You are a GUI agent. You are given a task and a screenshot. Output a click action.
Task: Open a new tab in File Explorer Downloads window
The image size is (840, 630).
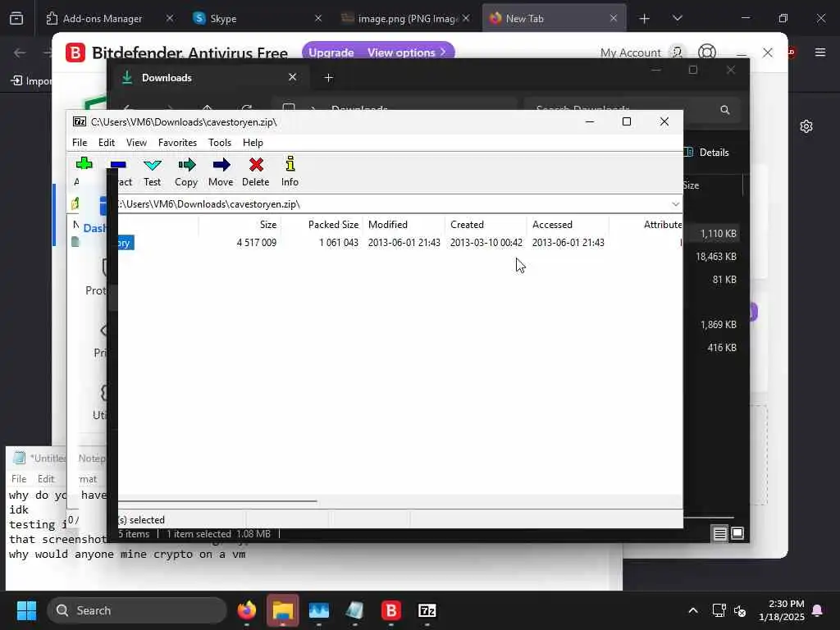tap(328, 78)
